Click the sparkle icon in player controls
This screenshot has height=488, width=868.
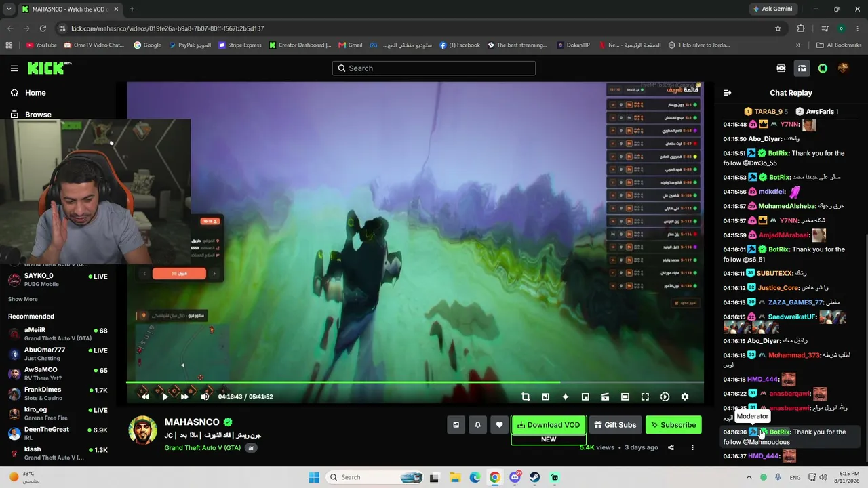point(566,396)
